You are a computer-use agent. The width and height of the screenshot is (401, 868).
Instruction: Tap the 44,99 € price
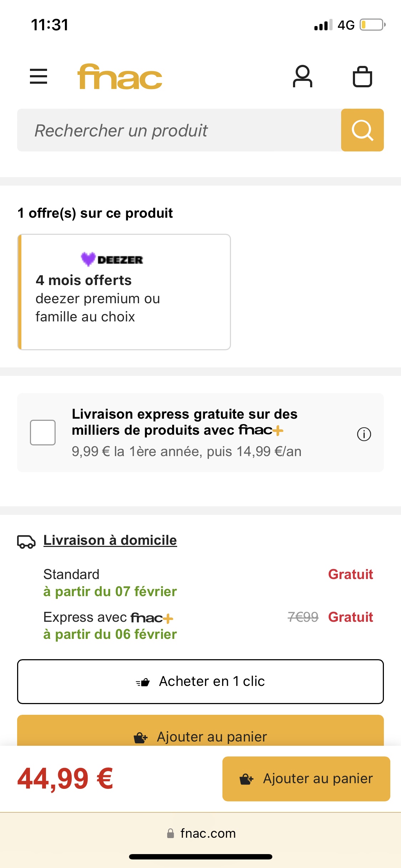pyautogui.click(x=65, y=779)
